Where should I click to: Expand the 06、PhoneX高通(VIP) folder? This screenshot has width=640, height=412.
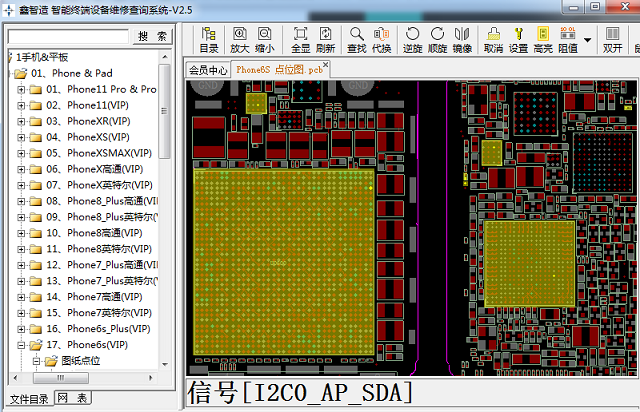tap(21, 169)
